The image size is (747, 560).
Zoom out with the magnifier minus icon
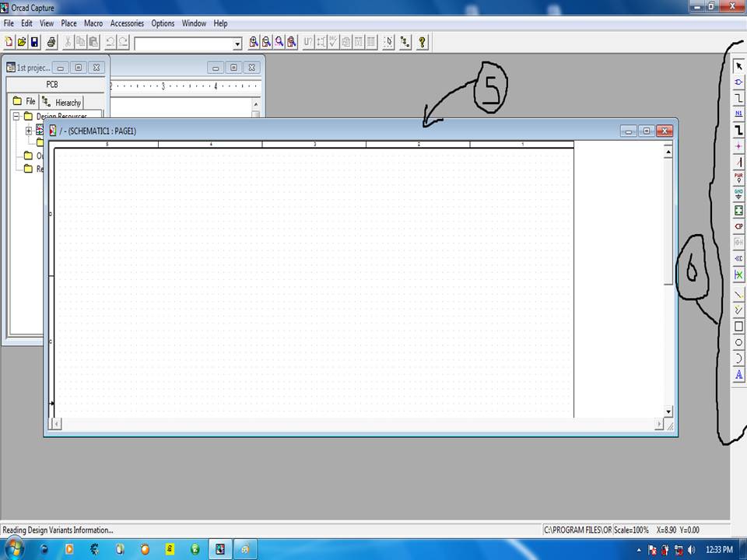(266, 42)
